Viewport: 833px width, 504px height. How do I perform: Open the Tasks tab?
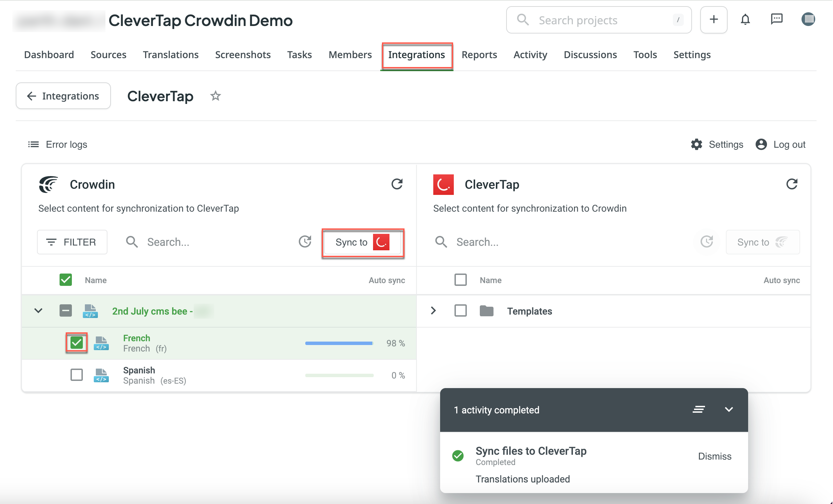pyautogui.click(x=299, y=55)
